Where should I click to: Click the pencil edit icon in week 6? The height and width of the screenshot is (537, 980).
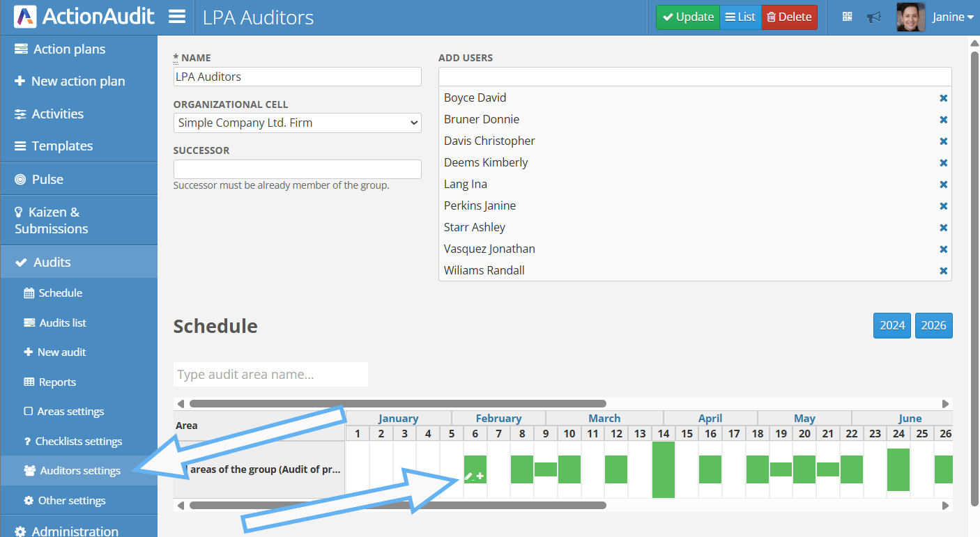[x=469, y=476]
